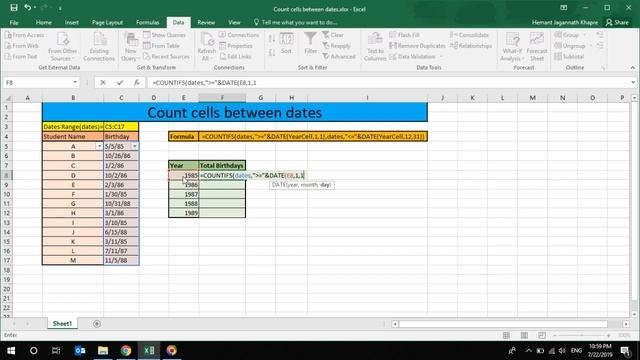Run Flash Fill
The width and height of the screenshot is (640, 360).
click(x=404, y=35)
